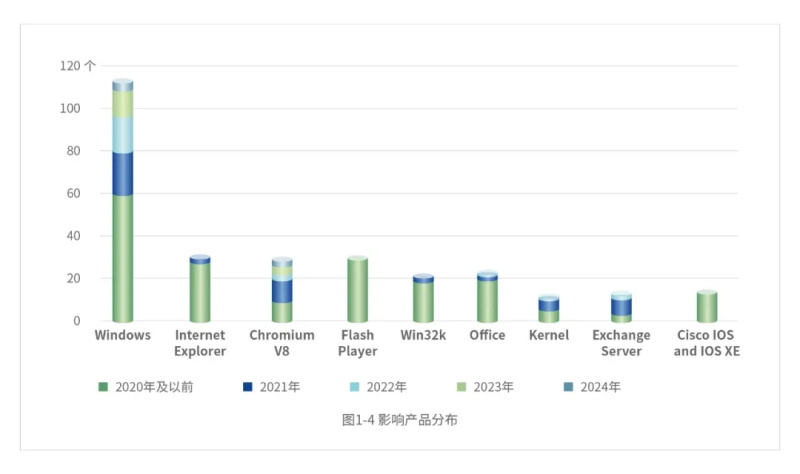This screenshot has height=474, width=800.
Task: Click the 2024年 legend color square
Action: [569, 386]
